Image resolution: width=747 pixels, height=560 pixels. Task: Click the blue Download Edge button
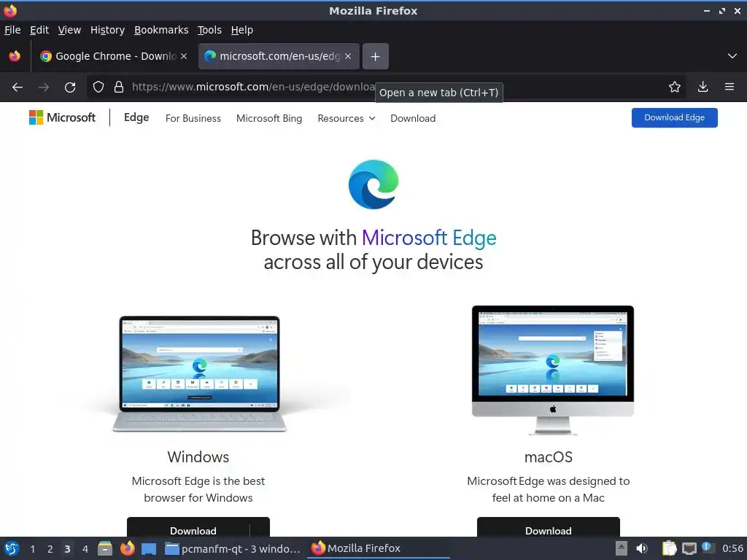[675, 117]
